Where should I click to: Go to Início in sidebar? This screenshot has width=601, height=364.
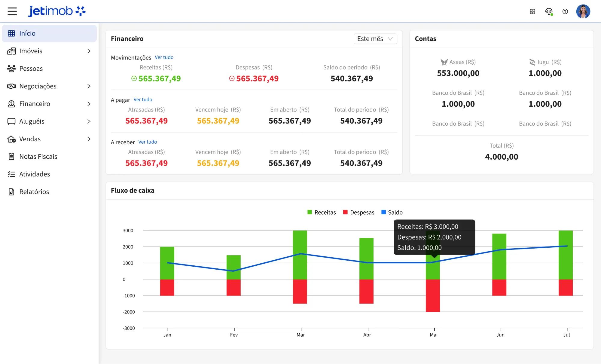49,33
